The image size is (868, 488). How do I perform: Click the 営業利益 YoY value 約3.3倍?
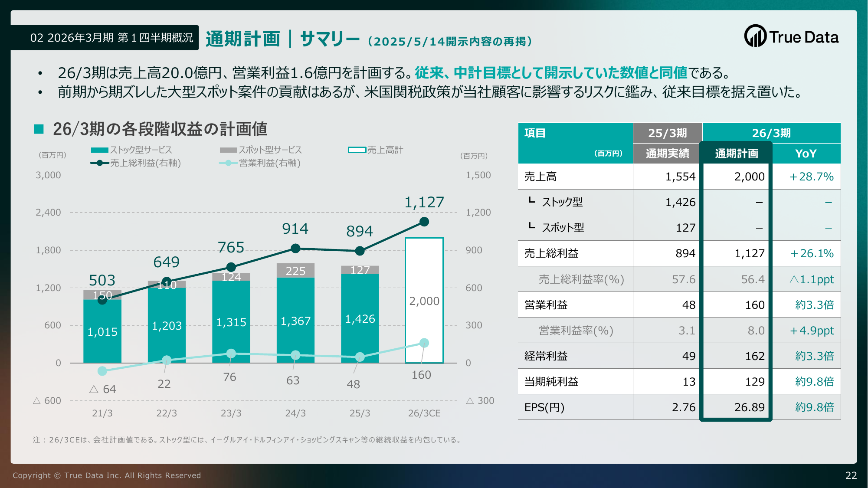coord(814,305)
